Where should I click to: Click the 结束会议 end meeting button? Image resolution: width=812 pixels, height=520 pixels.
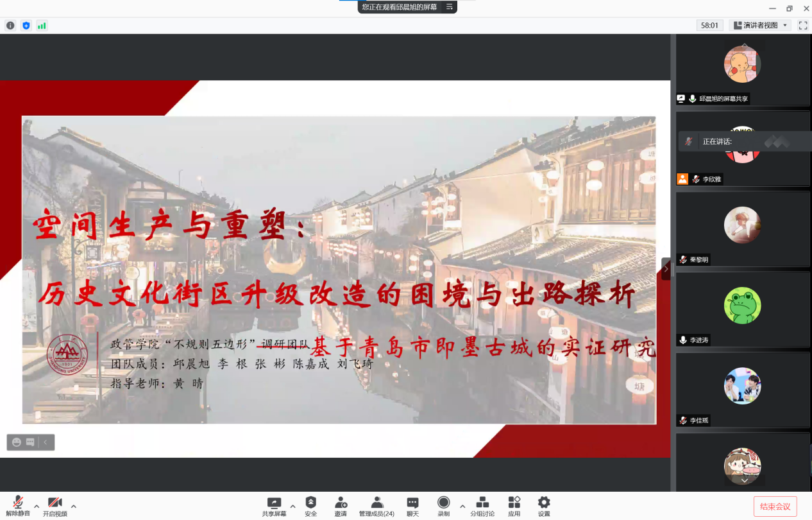[775, 507]
